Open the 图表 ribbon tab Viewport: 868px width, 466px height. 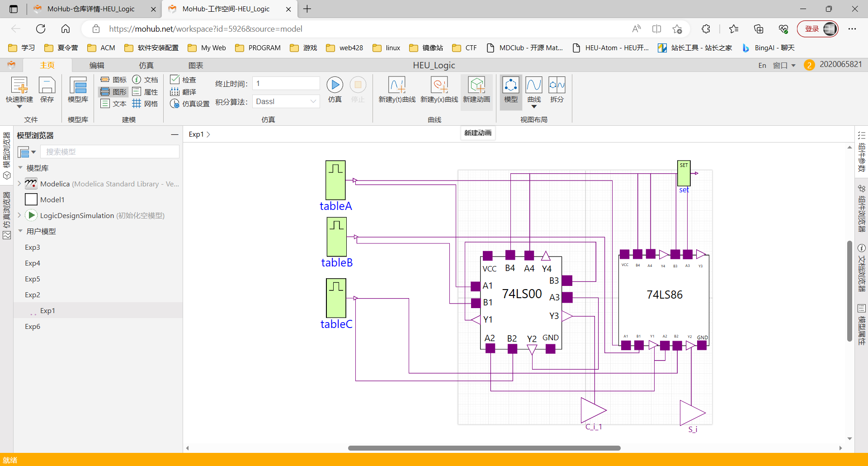point(196,65)
